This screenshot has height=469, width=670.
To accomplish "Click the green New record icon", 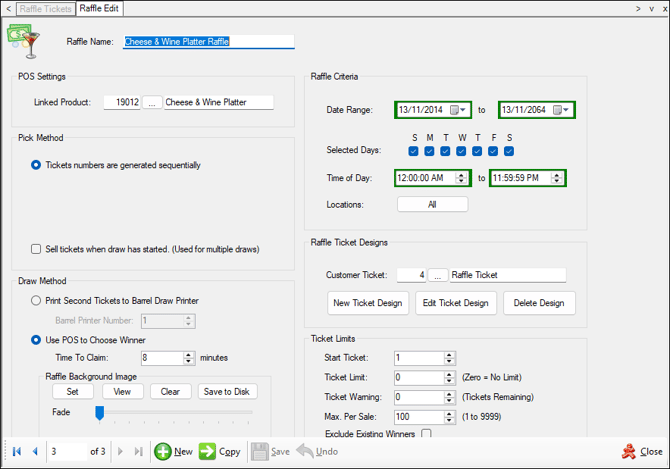I will pyautogui.click(x=163, y=451).
